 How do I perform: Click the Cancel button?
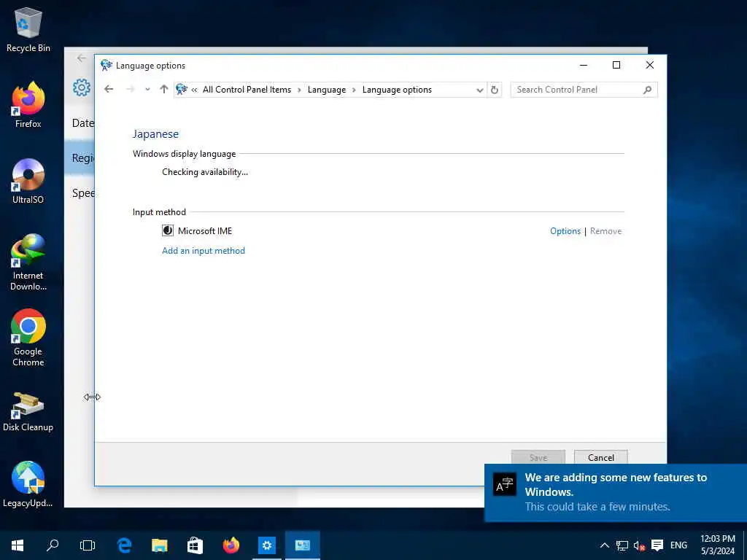point(601,457)
